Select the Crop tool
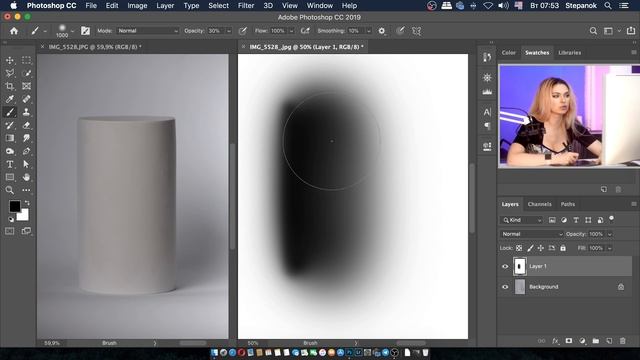This screenshot has width=640, height=360. 10,86
